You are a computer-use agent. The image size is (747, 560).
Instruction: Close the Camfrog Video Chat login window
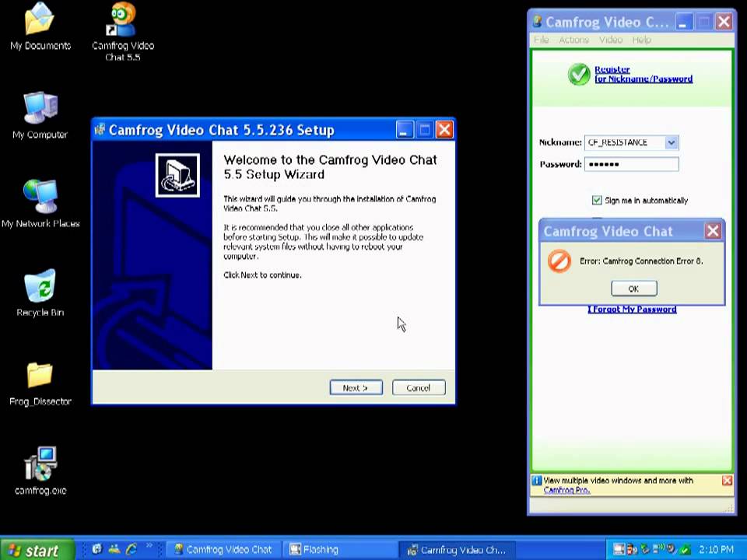point(724,22)
